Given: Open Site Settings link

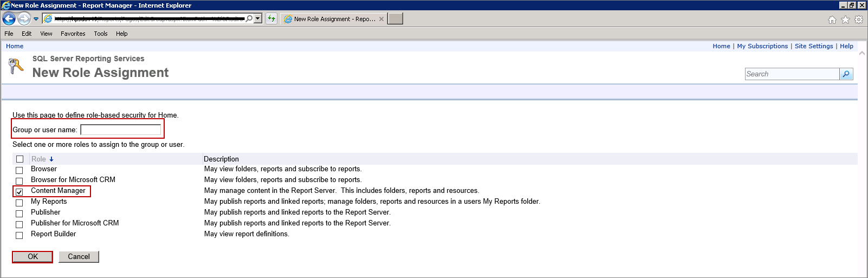Looking at the screenshot, I should pyautogui.click(x=814, y=46).
